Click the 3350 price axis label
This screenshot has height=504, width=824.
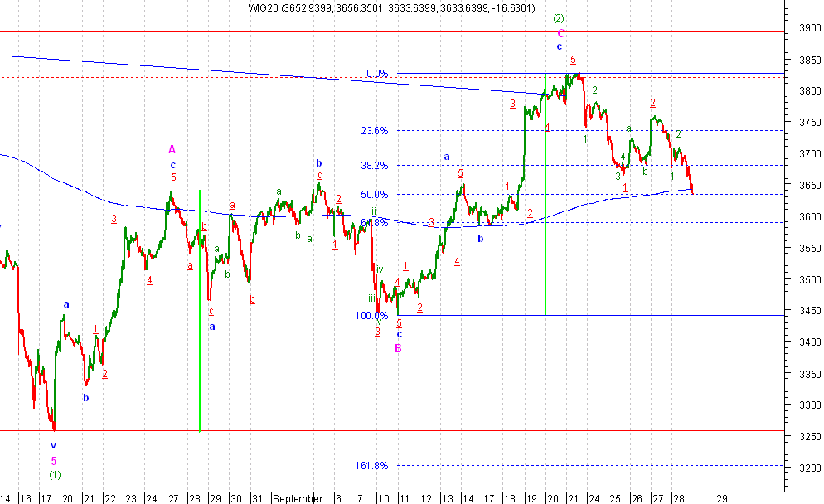pyautogui.click(x=810, y=374)
